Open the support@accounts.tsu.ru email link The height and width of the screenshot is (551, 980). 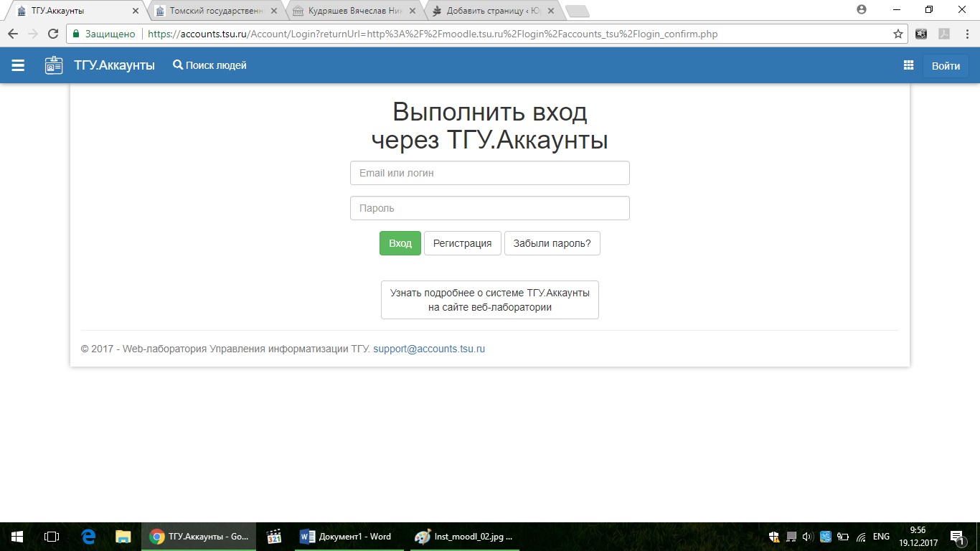(x=428, y=349)
